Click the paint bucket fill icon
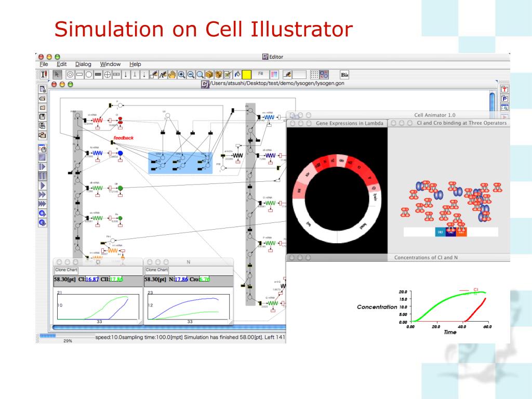 [237, 75]
